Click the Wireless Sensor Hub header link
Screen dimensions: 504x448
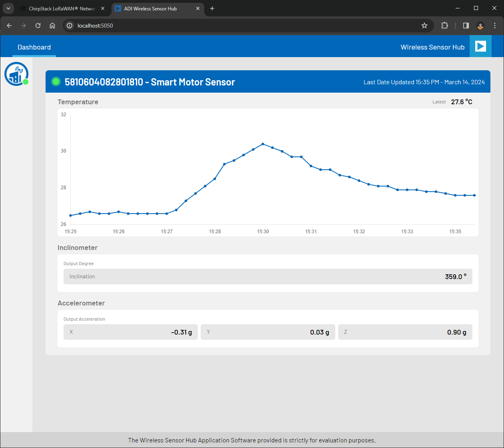[x=432, y=47]
